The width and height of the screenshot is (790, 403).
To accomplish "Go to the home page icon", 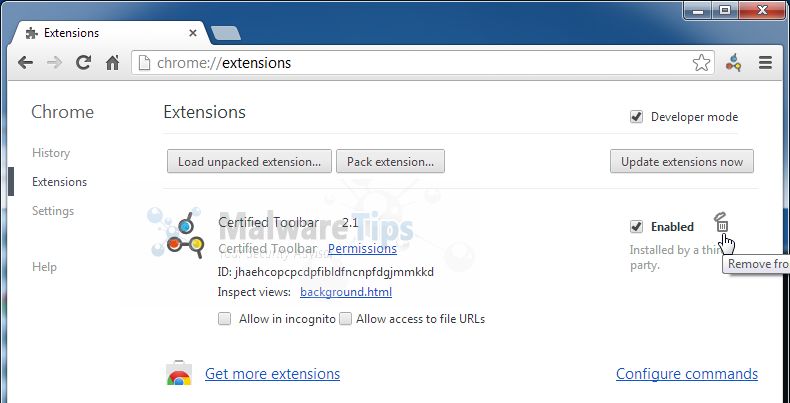I will tap(113, 63).
